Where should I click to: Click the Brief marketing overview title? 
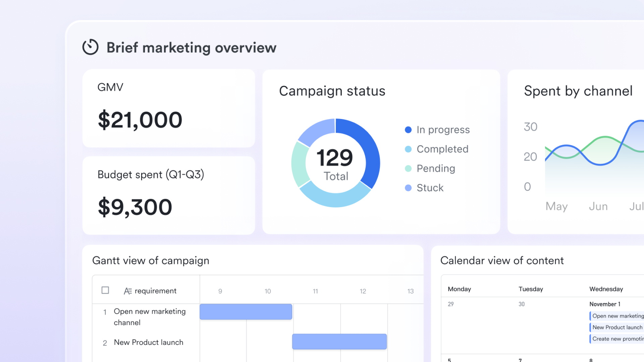(x=192, y=48)
